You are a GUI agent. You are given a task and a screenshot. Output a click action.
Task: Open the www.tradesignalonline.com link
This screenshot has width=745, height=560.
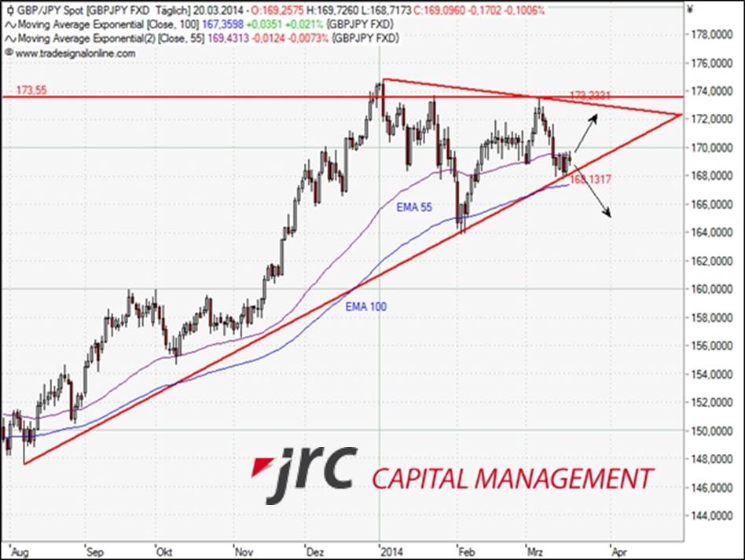(x=75, y=53)
